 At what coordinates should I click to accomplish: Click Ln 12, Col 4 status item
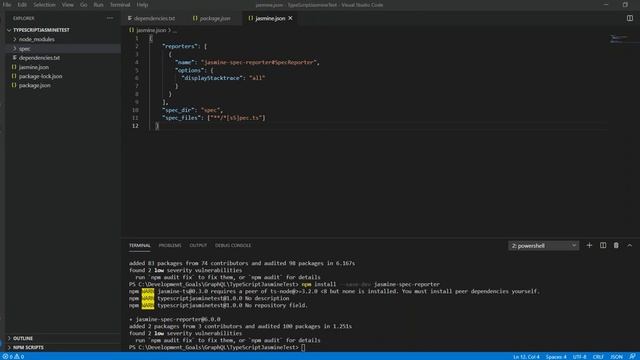(526, 357)
